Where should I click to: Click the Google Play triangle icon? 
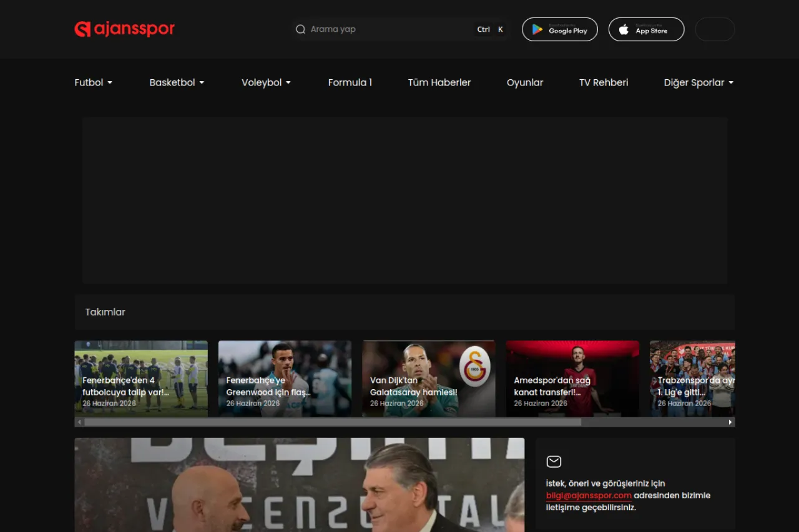pyautogui.click(x=537, y=29)
